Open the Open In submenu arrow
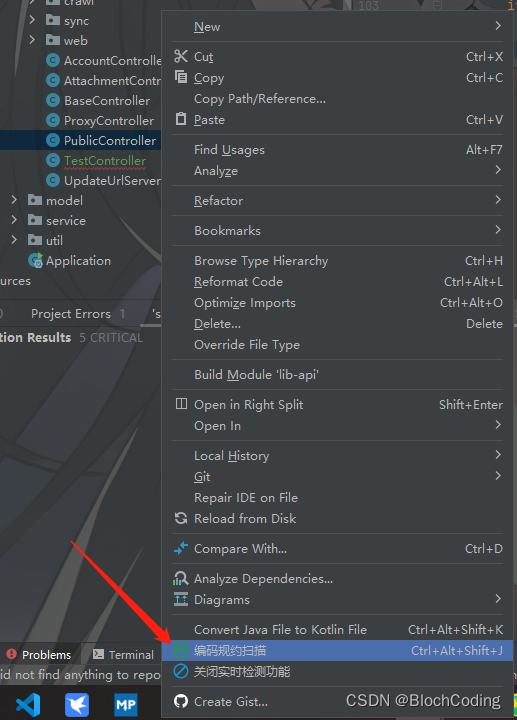This screenshot has height=720, width=517. coord(498,425)
